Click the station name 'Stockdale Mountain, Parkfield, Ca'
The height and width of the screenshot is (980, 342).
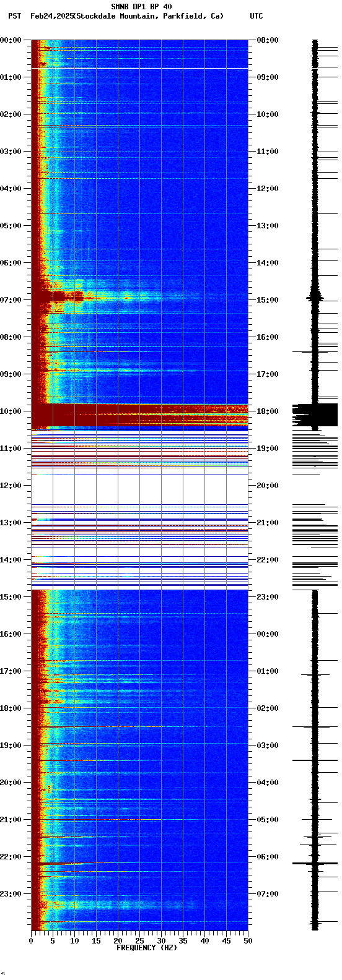coord(148,16)
